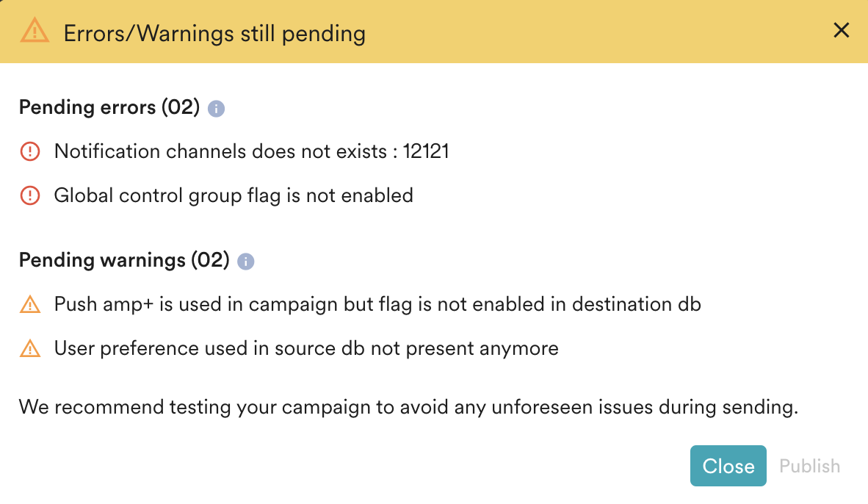The image size is (868, 504).
Task: Click the Errors/Warnings still pending title
Action: coord(214,33)
